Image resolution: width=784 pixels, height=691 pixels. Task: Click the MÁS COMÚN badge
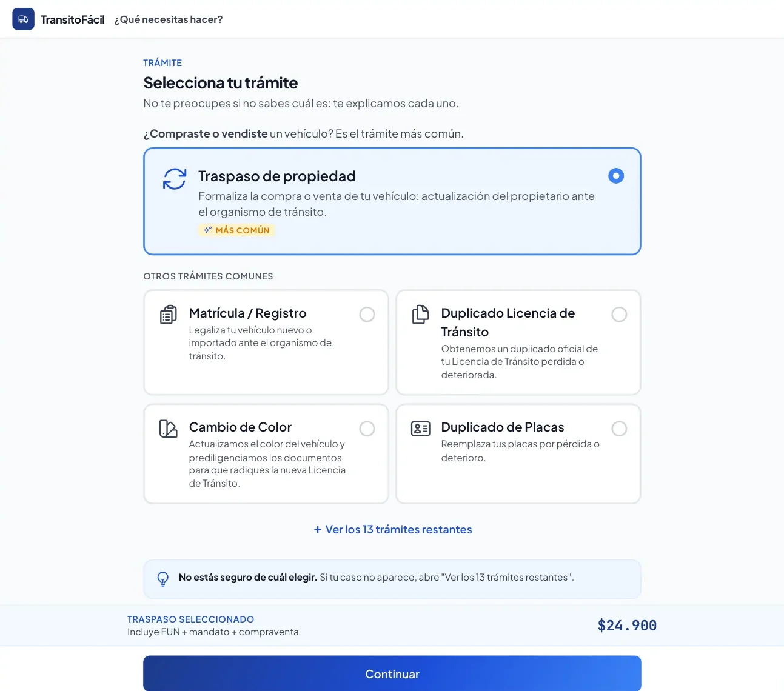point(236,230)
